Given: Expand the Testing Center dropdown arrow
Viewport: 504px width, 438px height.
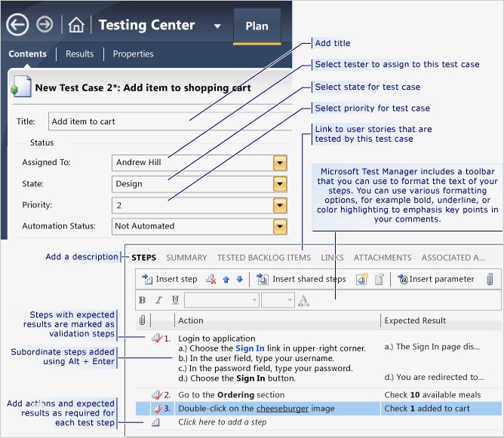Looking at the screenshot, I should [x=217, y=26].
